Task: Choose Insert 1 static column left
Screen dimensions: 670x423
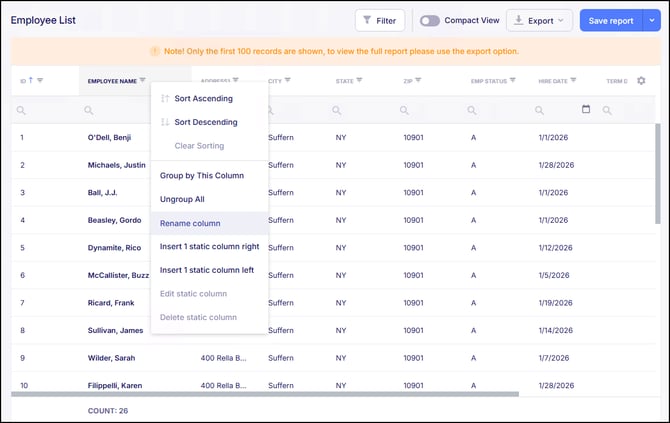Action: (209, 270)
